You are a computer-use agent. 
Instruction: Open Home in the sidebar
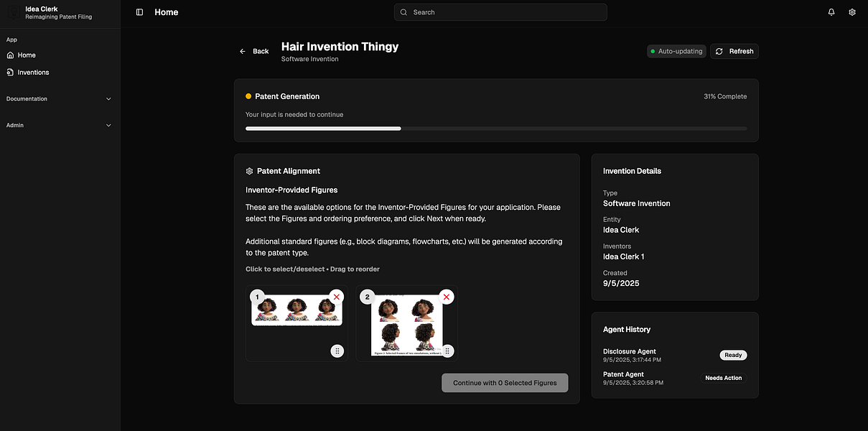pyautogui.click(x=27, y=55)
